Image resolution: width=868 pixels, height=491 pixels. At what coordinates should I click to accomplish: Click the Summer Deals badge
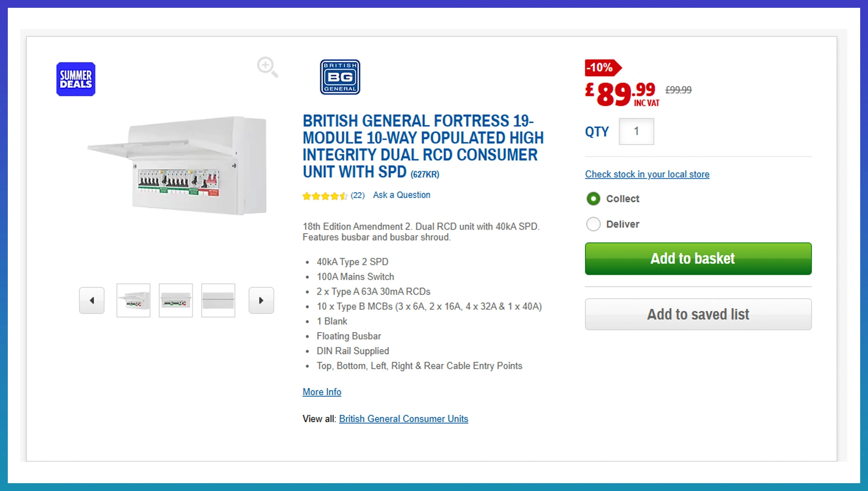point(76,79)
